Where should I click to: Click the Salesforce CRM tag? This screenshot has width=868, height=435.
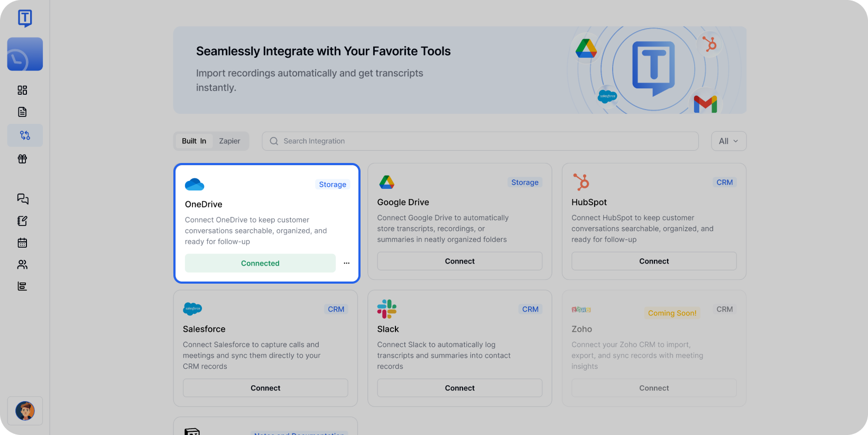[336, 310]
